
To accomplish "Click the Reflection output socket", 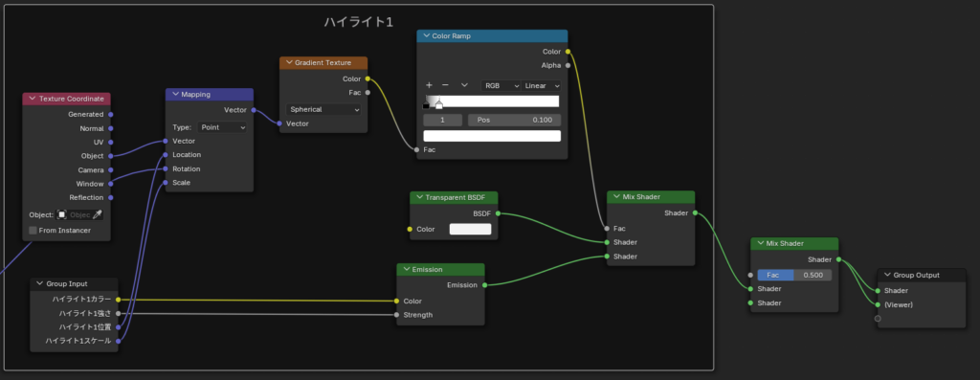I will (111, 197).
